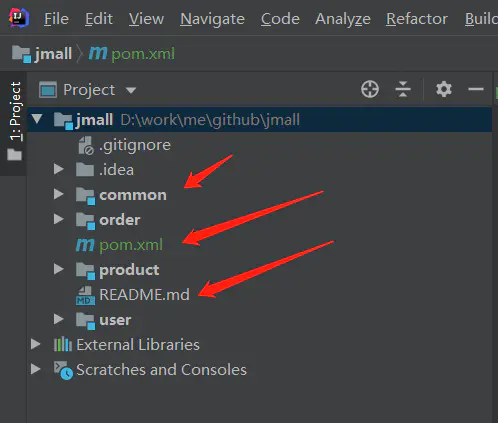Click the README.md markdown file icon
Screen dimensions: 498x423
pyautogui.click(x=85, y=295)
